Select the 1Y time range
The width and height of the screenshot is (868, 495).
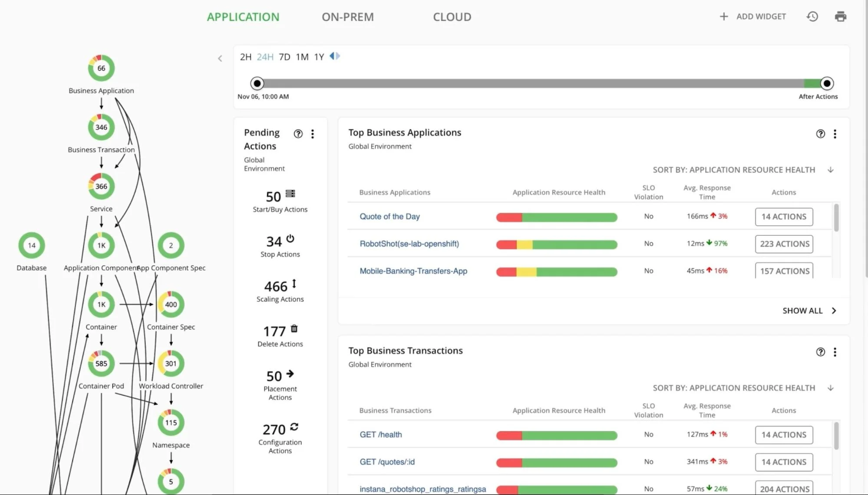(x=319, y=57)
